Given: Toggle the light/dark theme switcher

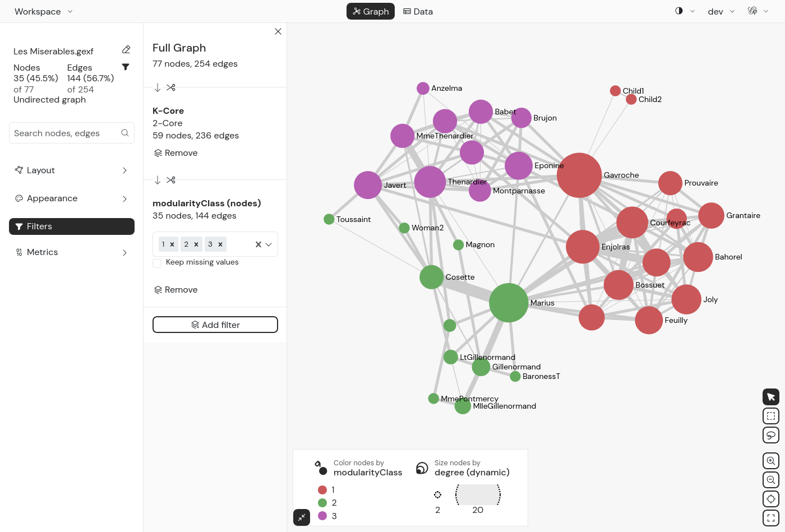Looking at the screenshot, I should pyautogui.click(x=679, y=11).
